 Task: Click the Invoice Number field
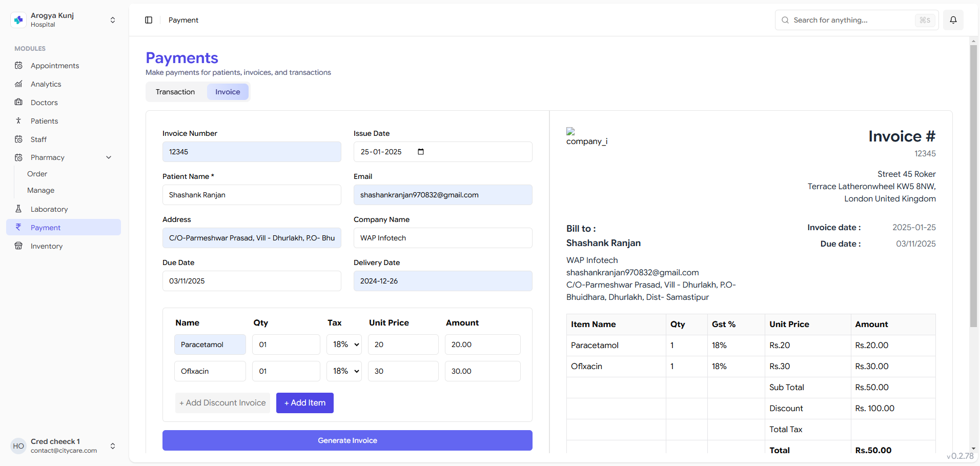(252, 152)
